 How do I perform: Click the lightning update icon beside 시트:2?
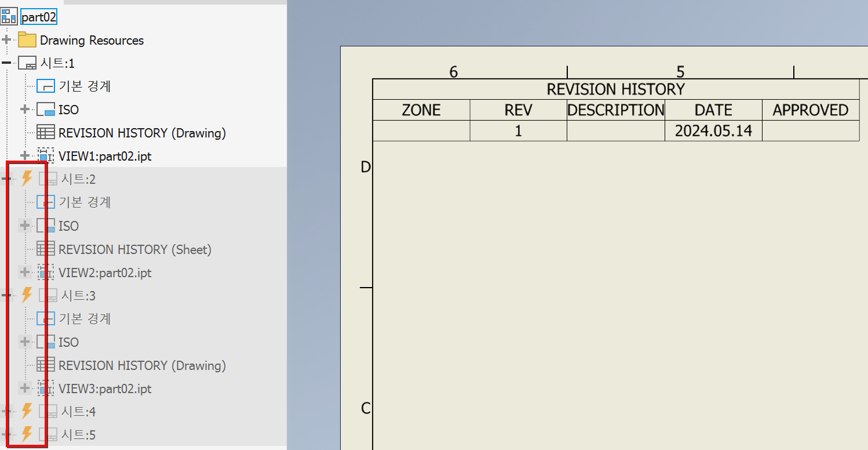(x=27, y=179)
